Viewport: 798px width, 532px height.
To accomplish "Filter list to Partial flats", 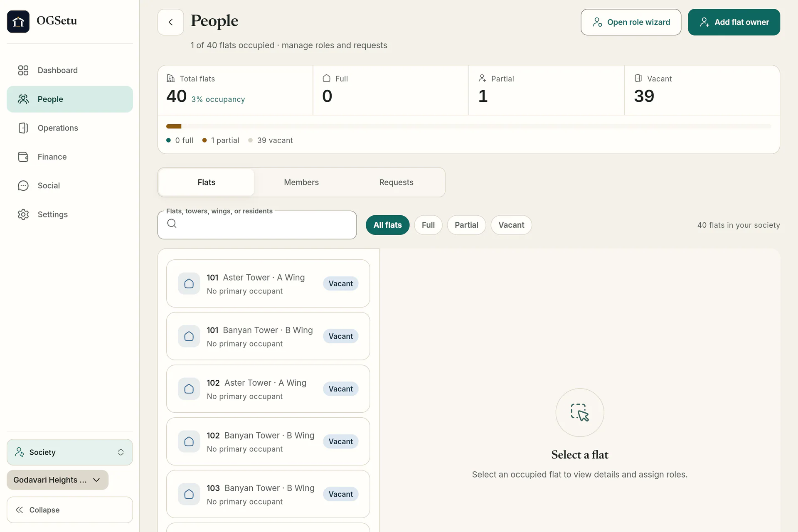I will tap(466, 225).
